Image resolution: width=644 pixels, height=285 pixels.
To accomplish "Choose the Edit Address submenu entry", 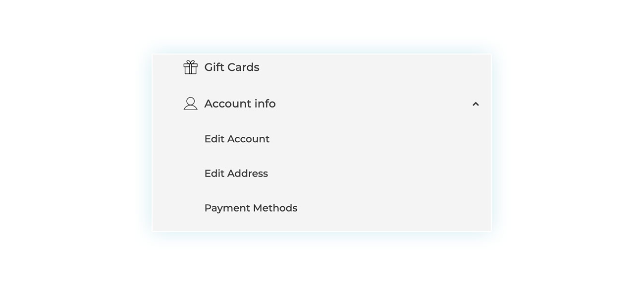I will (236, 173).
